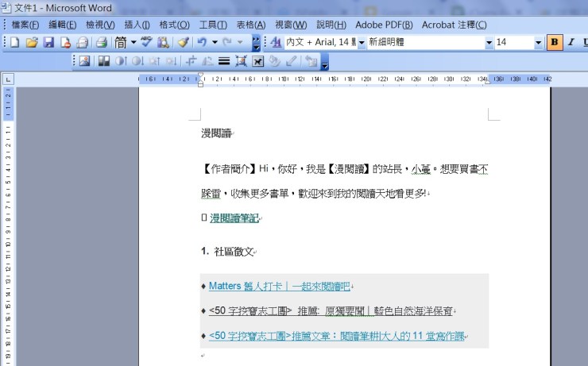The height and width of the screenshot is (366, 588).
Task: Click the Format Picture paint bucket icon
Action: [274, 61]
